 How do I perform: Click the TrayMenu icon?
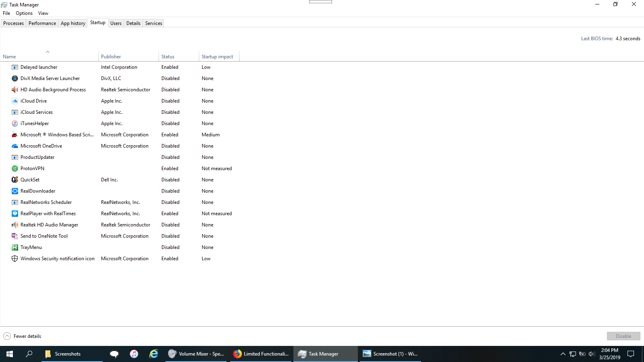click(x=15, y=247)
